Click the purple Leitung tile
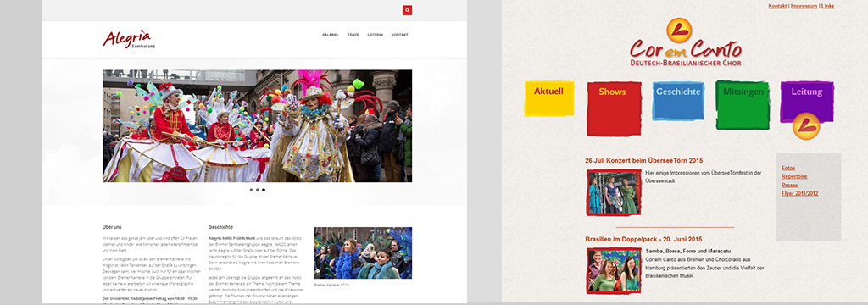868x305 pixels. click(x=807, y=102)
